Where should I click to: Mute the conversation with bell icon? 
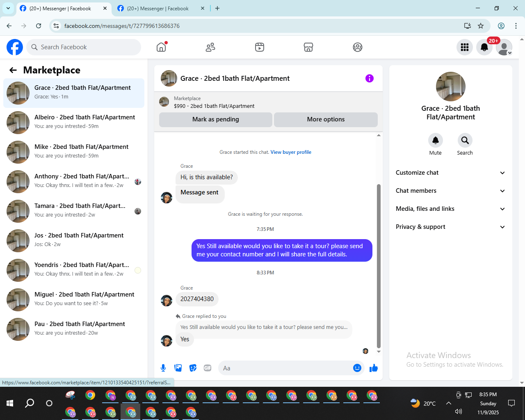point(436,140)
